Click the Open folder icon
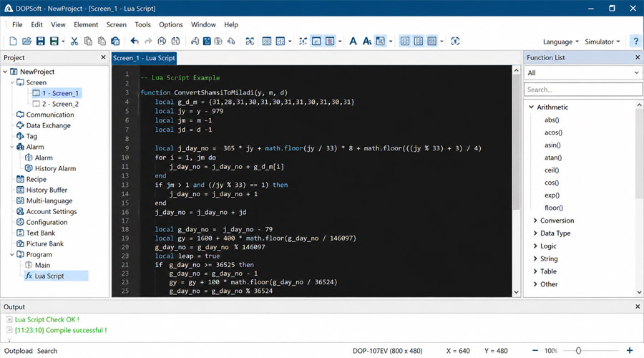This screenshot has width=644, height=358. [x=26, y=41]
